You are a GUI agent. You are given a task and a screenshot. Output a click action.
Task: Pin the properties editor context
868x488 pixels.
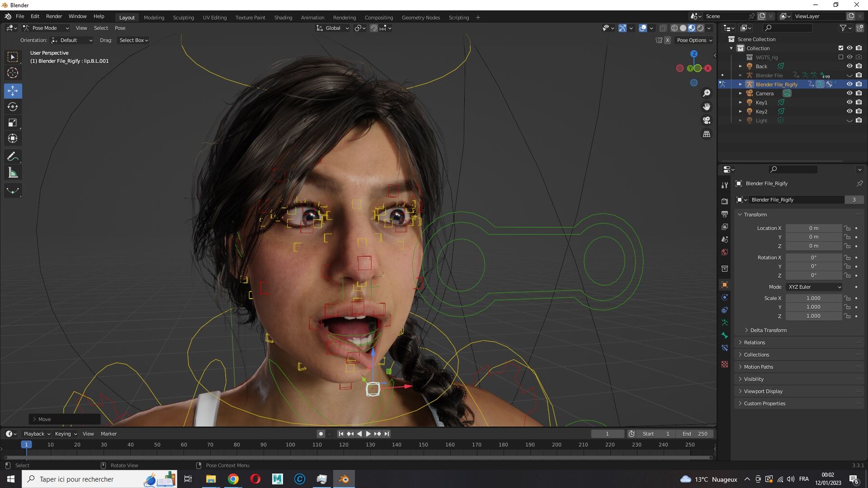pos(859,184)
